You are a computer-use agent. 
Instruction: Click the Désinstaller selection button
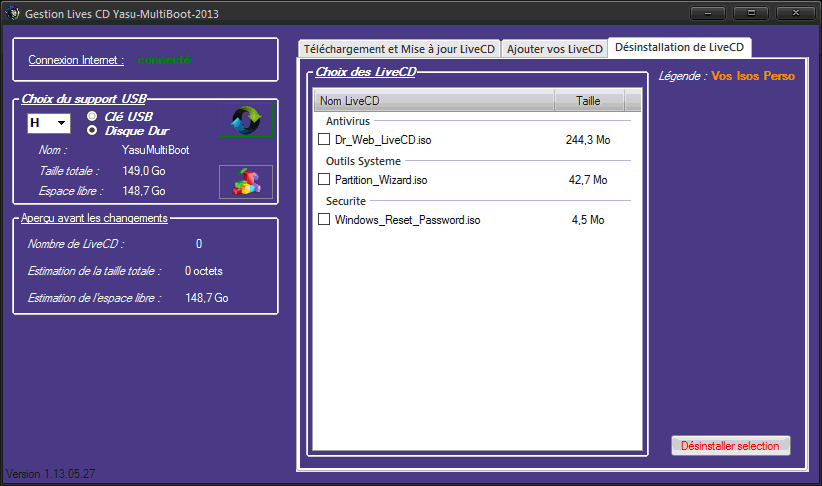click(x=730, y=446)
